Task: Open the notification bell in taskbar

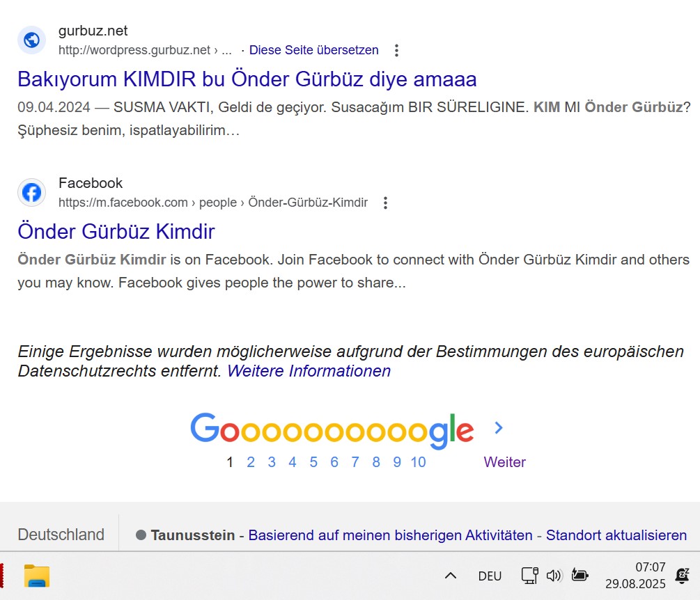Action: 682,576
